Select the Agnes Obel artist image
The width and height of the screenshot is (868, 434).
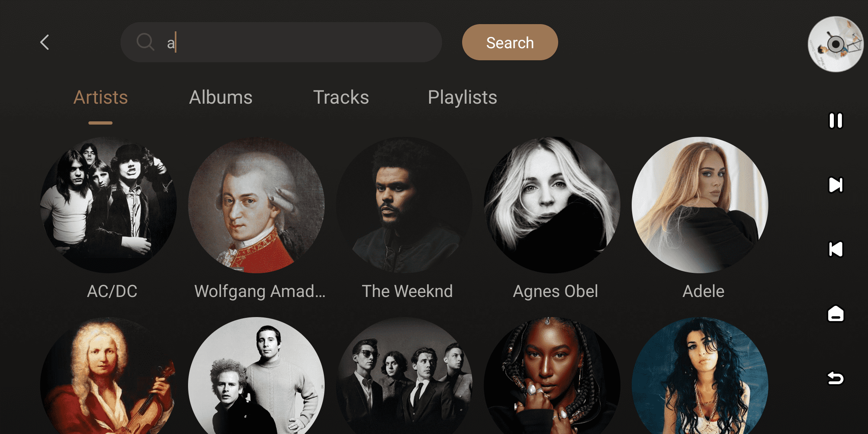(x=552, y=205)
